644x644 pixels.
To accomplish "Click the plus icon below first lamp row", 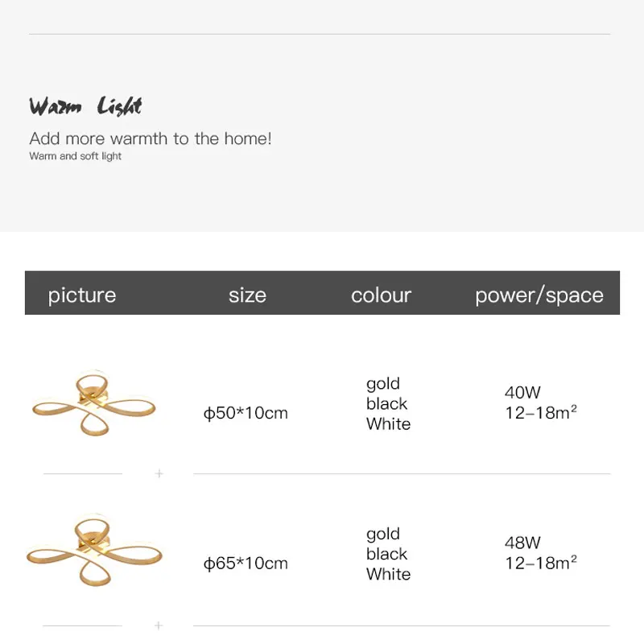I will (x=159, y=474).
